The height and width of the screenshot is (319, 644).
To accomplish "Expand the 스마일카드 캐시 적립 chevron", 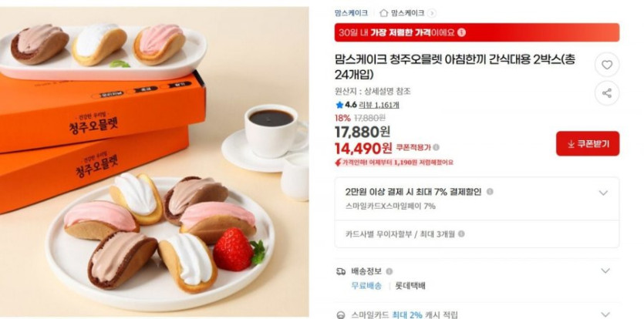I will 605,314.
